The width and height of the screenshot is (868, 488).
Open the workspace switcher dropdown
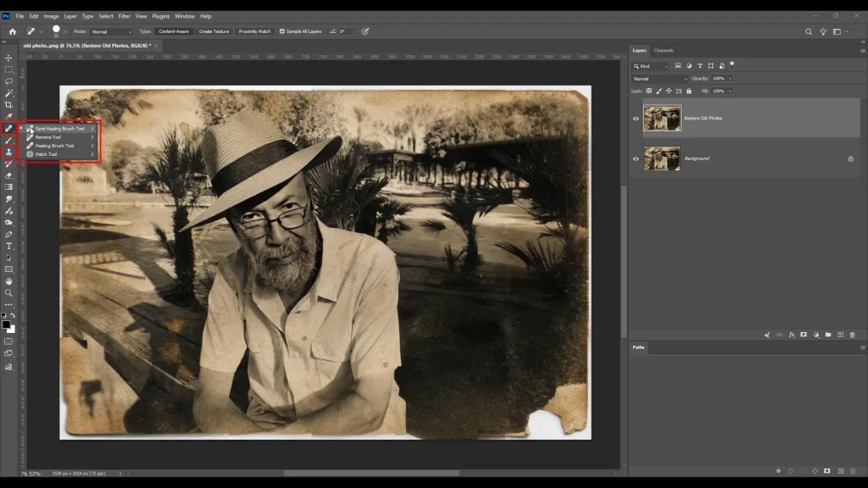pos(840,31)
